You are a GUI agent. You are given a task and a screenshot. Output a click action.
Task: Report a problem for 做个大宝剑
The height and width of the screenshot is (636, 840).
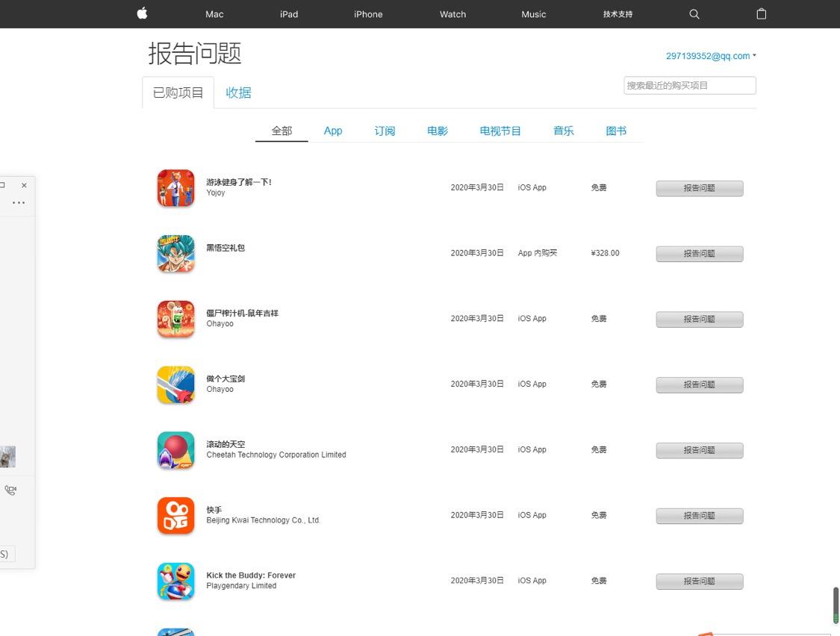pos(699,384)
